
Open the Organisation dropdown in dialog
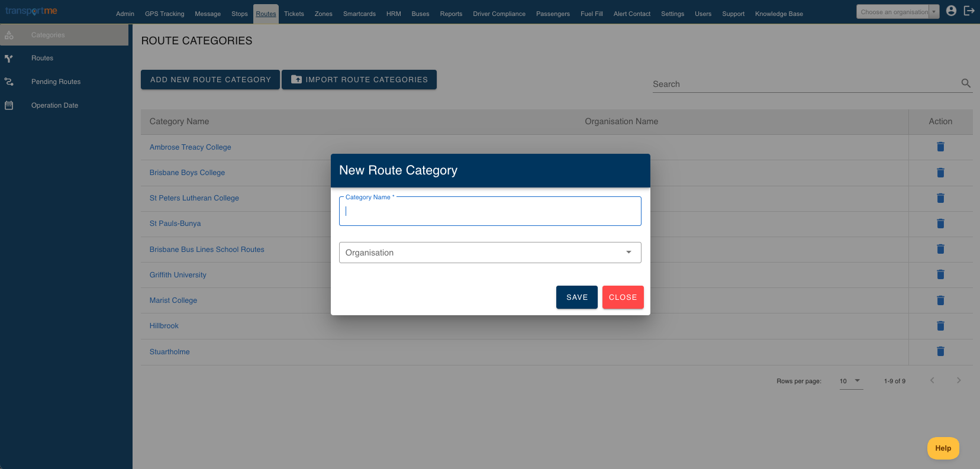click(x=490, y=253)
